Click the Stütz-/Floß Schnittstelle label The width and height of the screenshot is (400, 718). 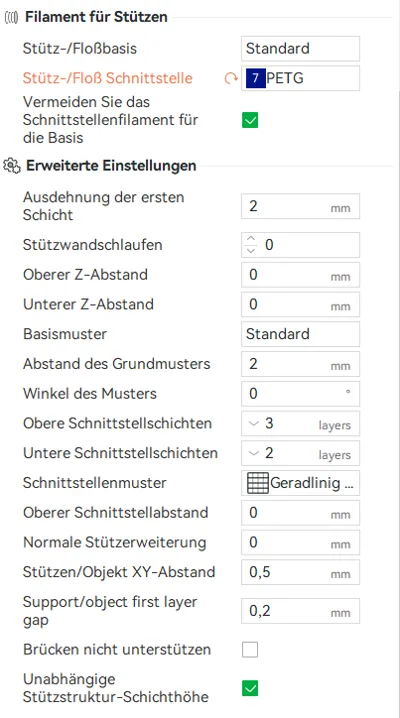coord(108,78)
